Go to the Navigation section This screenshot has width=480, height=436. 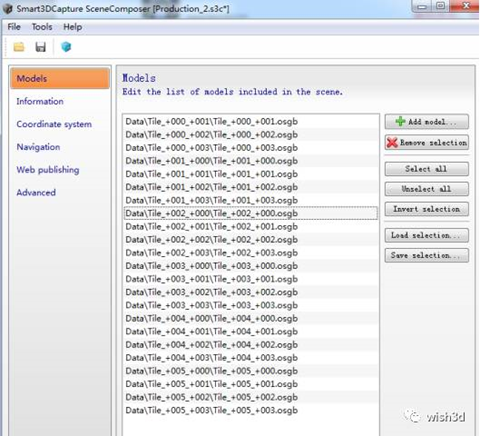click(x=38, y=147)
